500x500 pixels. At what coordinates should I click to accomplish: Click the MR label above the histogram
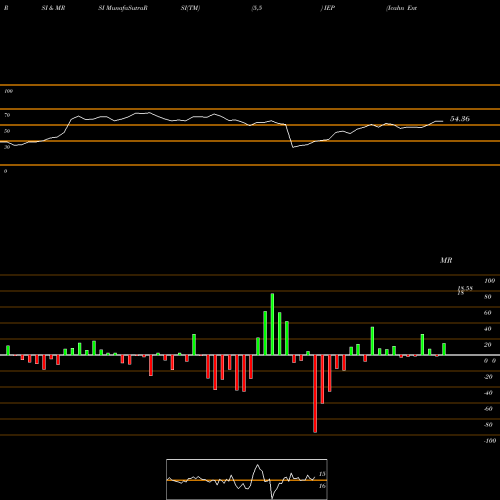tap(446, 260)
